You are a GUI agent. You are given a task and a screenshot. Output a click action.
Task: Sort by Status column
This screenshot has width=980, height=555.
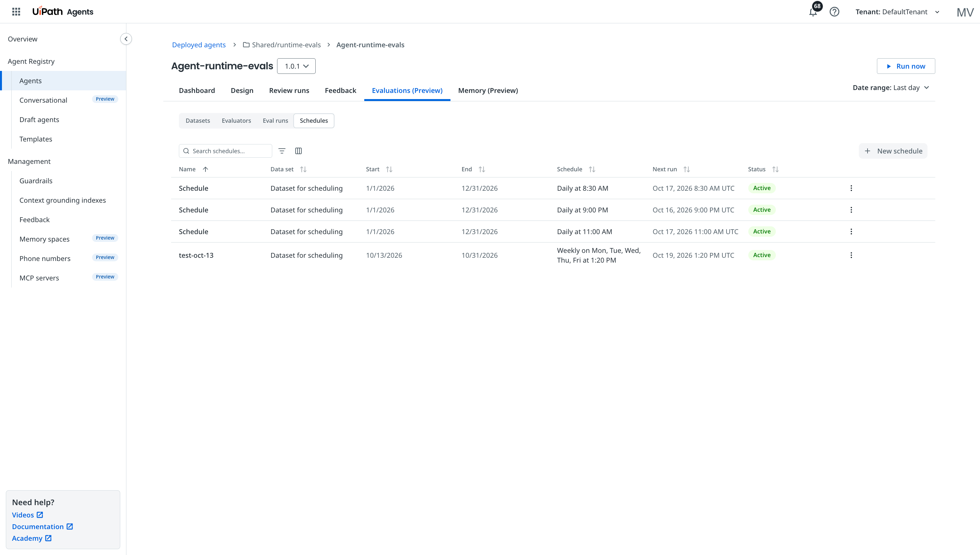[x=776, y=169]
